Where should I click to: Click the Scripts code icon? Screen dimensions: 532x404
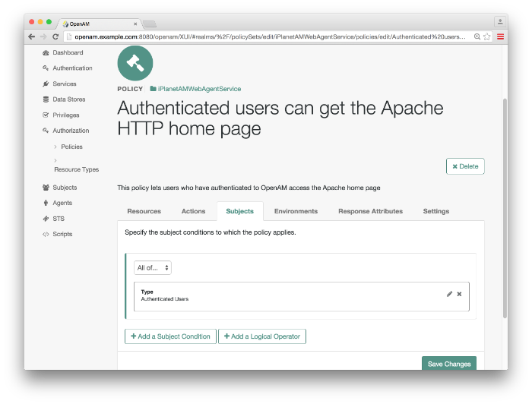click(x=46, y=234)
